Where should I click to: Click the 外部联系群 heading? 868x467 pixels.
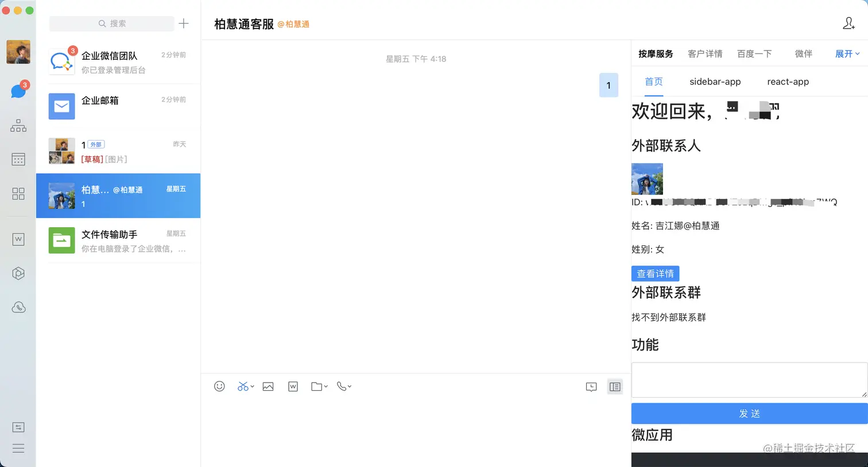666,293
